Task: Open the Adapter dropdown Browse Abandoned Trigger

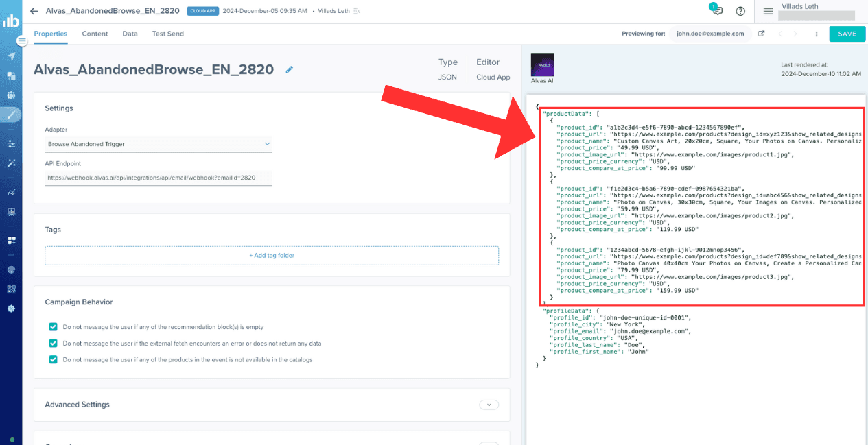Action: tap(159, 144)
